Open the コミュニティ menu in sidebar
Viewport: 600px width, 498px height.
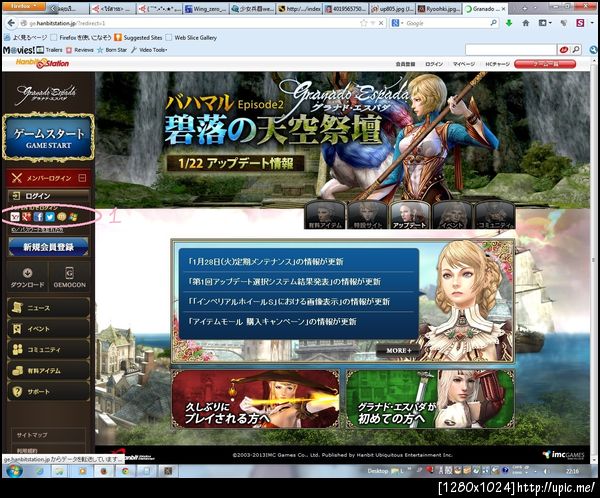(49, 349)
